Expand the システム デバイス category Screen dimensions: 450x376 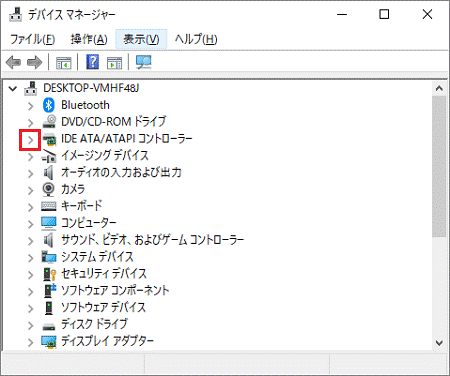pyautogui.click(x=31, y=258)
